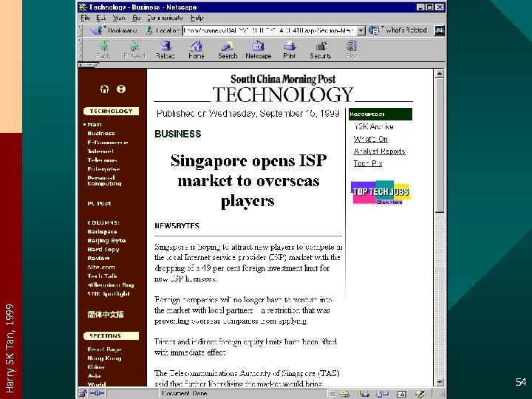Open the Enterprise sidebar section
Screen dimensions: 532x399
[103, 168]
